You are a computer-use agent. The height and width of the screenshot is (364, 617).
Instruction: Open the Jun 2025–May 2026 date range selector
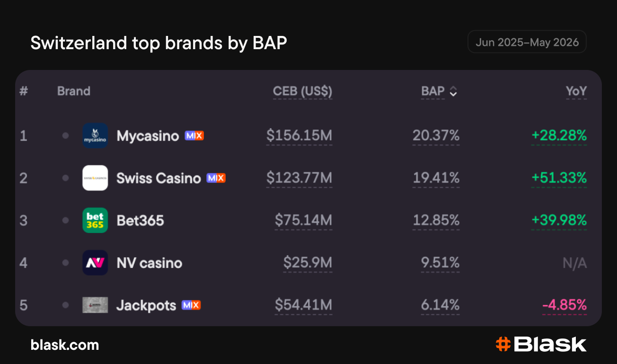click(527, 42)
